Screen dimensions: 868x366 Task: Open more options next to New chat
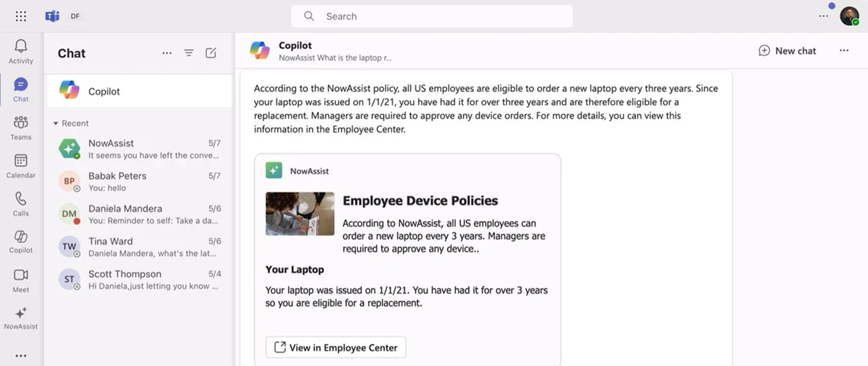click(844, 51)
